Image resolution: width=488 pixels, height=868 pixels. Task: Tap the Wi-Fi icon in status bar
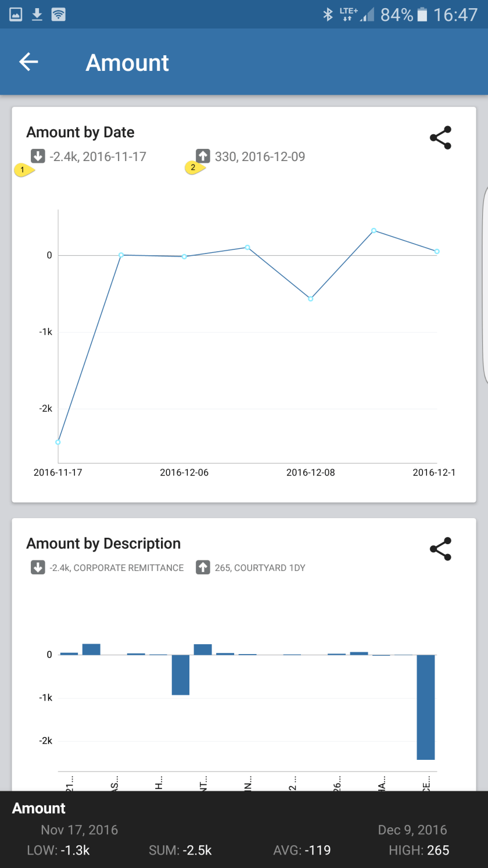coord(58,15)
